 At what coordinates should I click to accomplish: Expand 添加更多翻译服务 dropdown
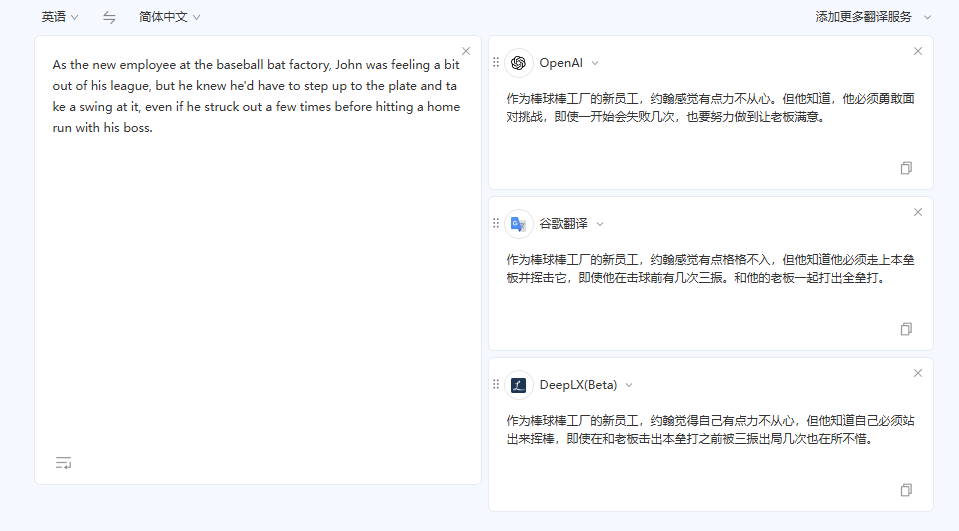click(x=873, y=17)
